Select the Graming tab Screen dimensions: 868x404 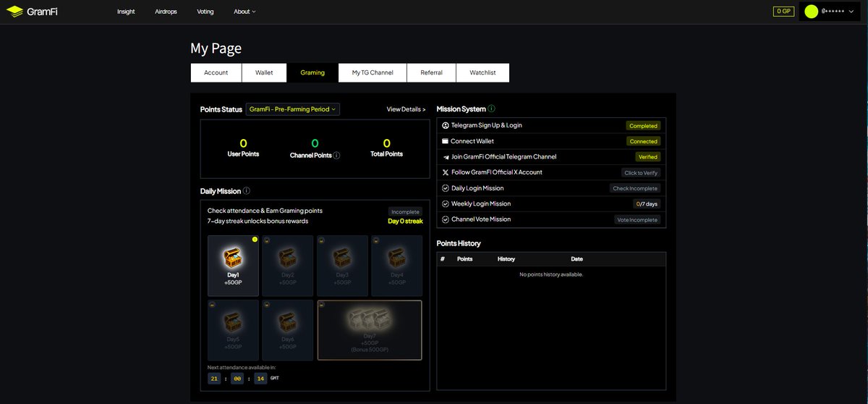click(x=312, y=72)
